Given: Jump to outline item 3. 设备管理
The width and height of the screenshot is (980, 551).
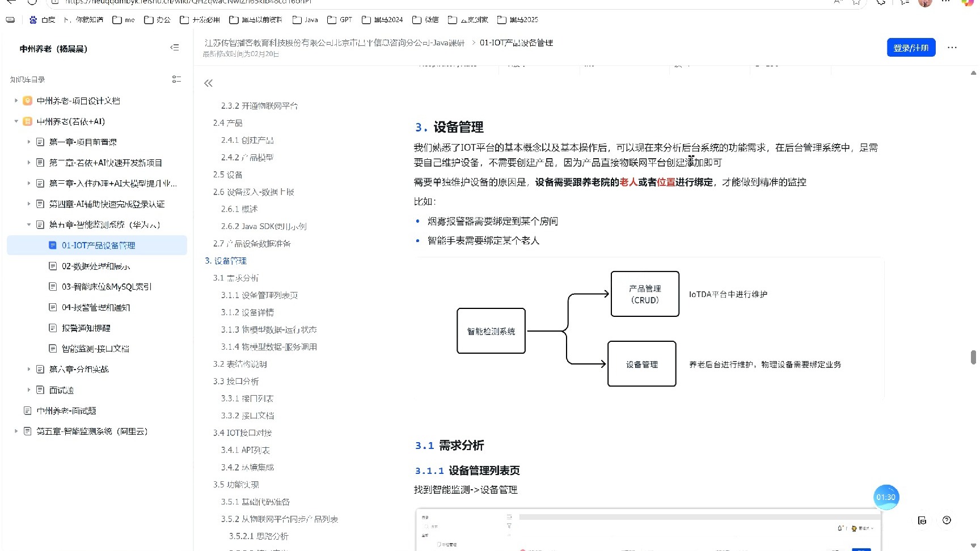Looking at the screenshot, I should pos(226,261).
